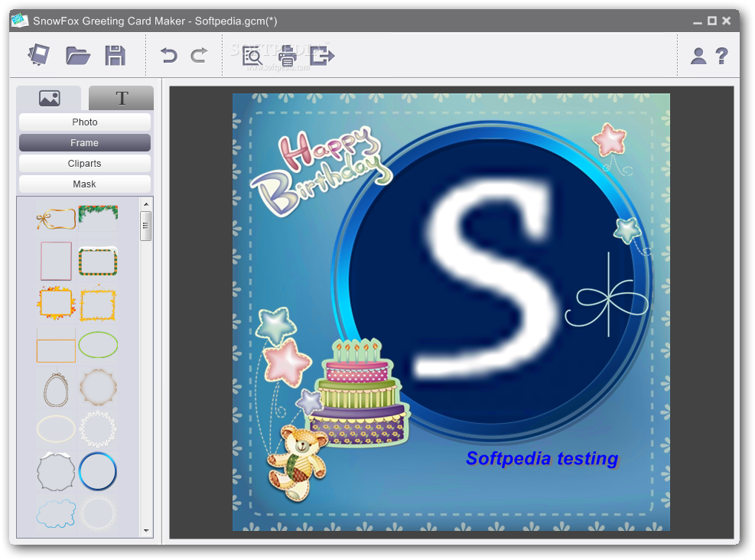755x560 pixels.
Task: Create a new card project
Action: pos(38,55)
